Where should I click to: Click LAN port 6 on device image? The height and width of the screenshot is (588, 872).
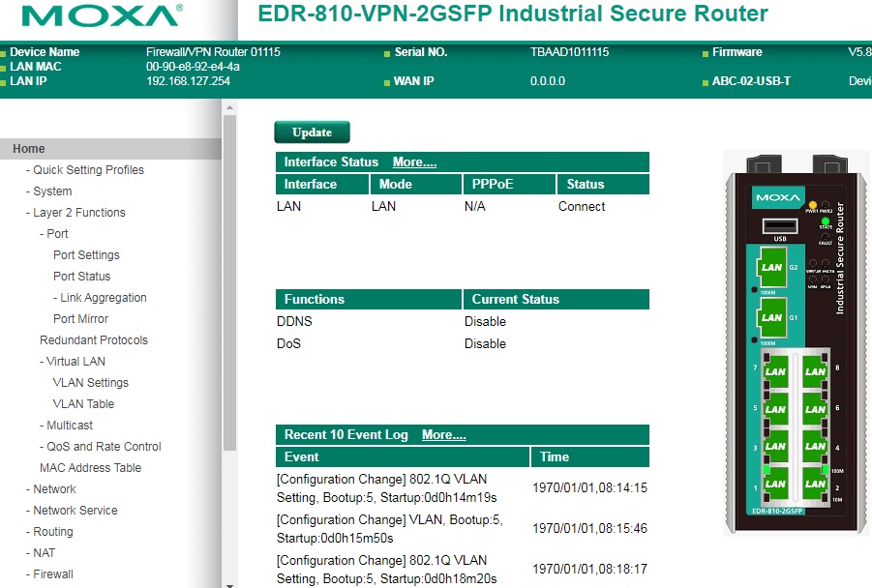point(815,409)
